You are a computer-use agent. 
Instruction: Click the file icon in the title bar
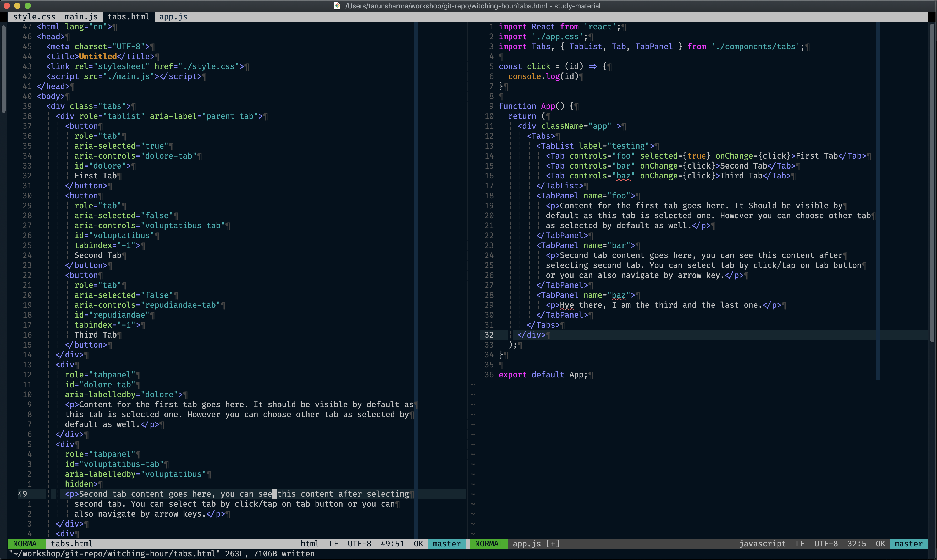pos(338,6)
